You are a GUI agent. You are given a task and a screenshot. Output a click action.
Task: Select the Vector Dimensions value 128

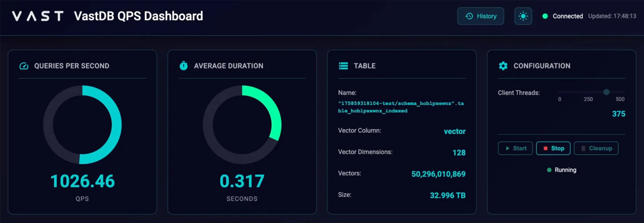pyautogui.click(x=459, y=153)
